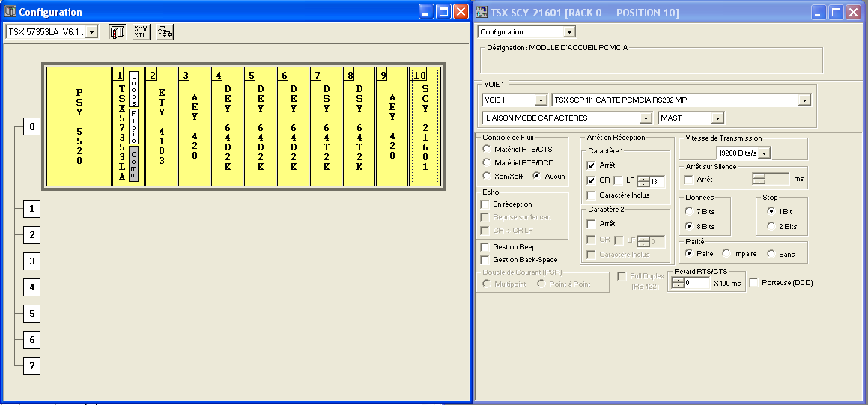The height and width of the screenshot is (405, 868).
Task: Click the Retard RTS/CTS value field
Action: click(696, 283)
